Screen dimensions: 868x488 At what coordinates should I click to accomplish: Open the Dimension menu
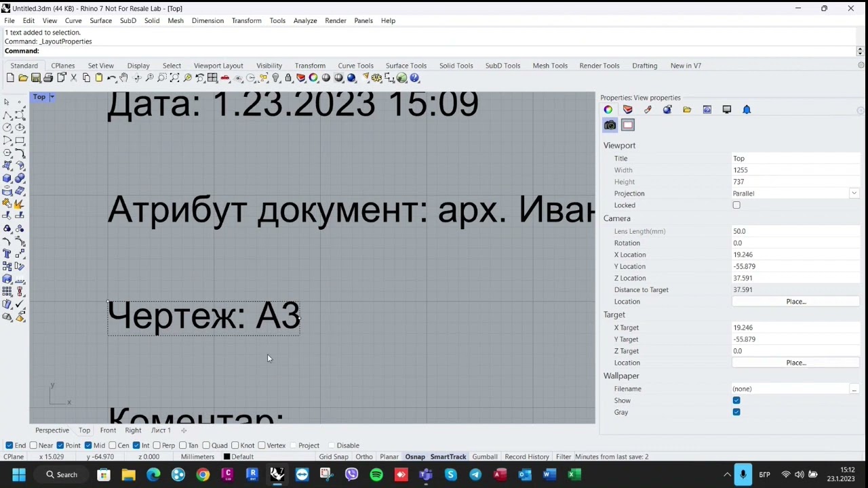click(x=208, y=20)
